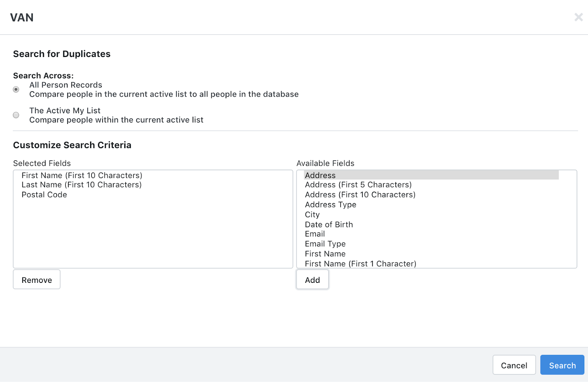Choose First Name in Available Fields

click(325, 254)
